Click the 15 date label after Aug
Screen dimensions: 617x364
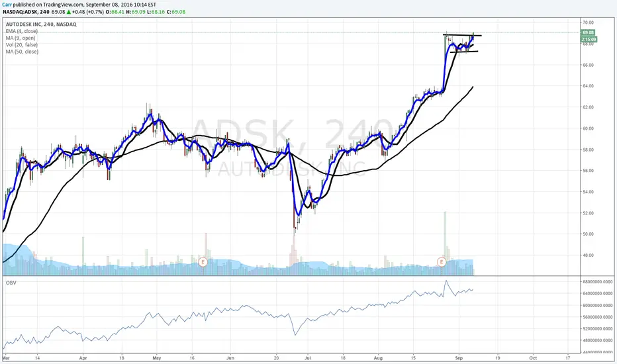point(414,358)
